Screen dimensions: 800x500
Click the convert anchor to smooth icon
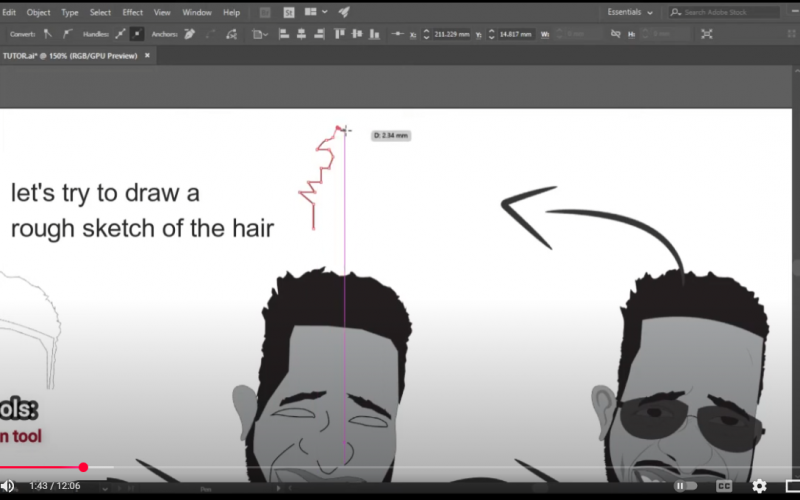pyautogui.click(x=64, y=33)
